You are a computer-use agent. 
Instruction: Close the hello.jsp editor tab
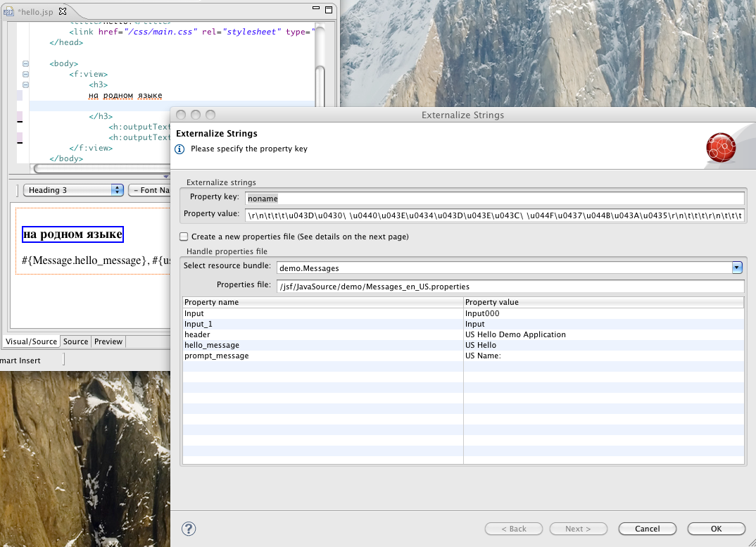tap(63, 12)
